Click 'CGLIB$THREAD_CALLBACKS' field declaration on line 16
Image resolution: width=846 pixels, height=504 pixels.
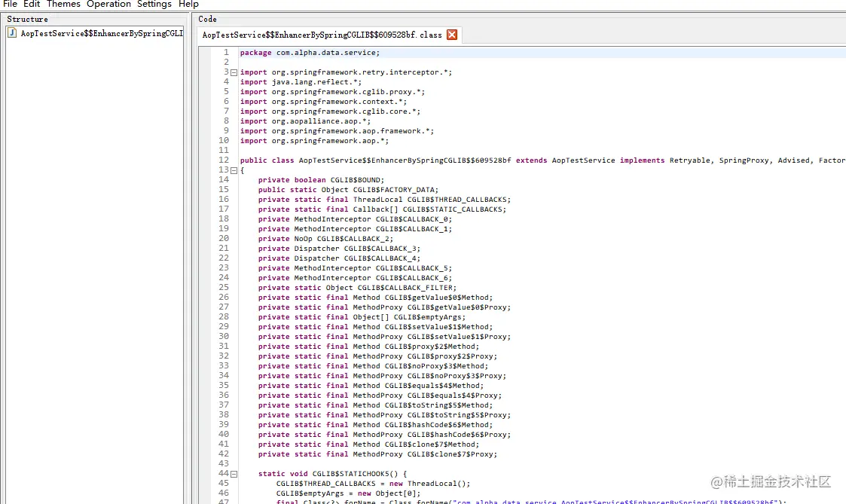click(384, 199)
